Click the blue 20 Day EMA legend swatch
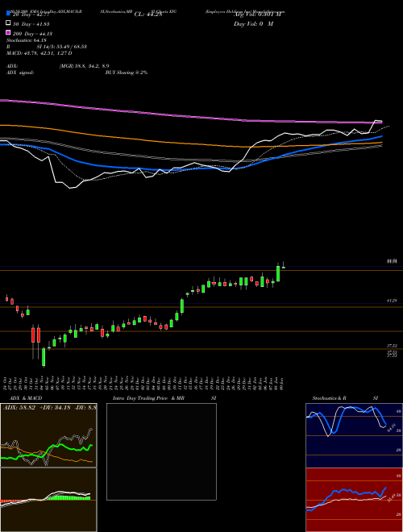 click(8, 13)
